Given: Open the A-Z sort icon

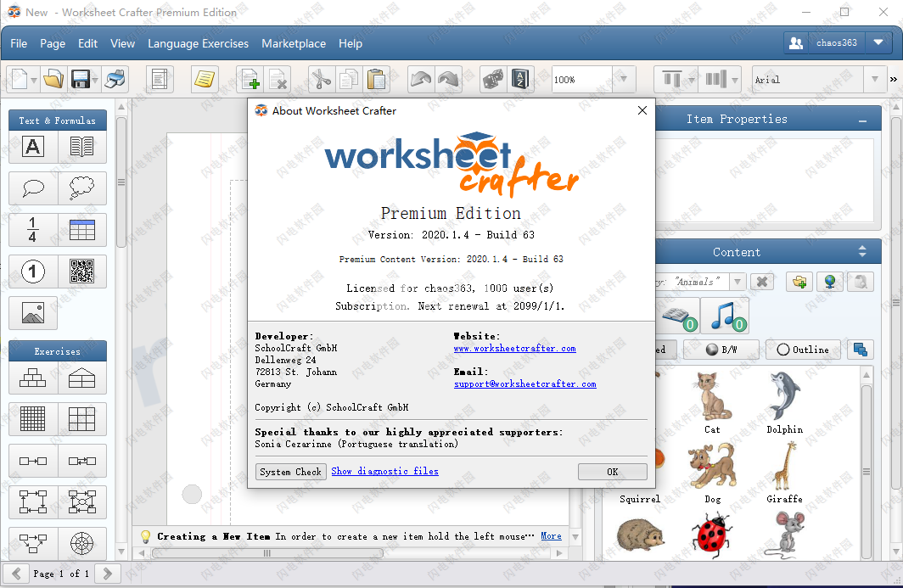Looking at the screenshot, I should [520, 79].
